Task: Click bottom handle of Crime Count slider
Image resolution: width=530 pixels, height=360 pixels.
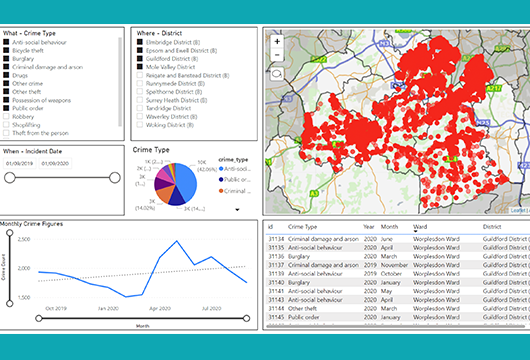Action: click(x=10, y=304)
